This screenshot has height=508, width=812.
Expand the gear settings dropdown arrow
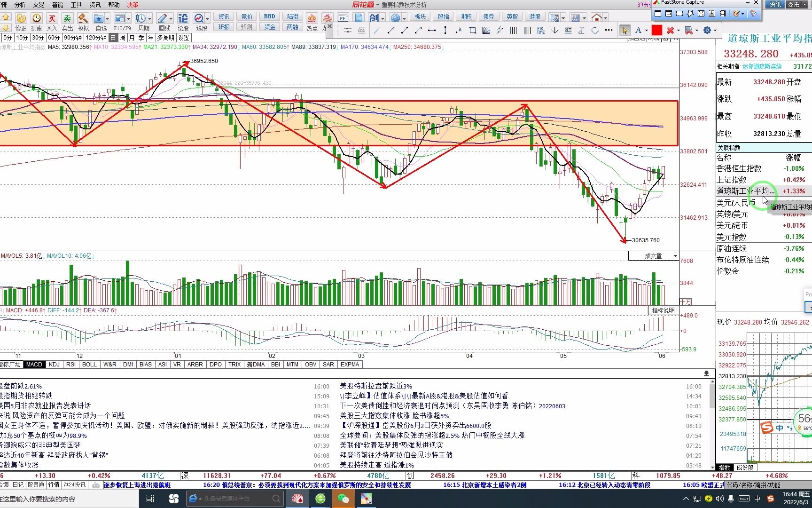[x=715, y=31]
